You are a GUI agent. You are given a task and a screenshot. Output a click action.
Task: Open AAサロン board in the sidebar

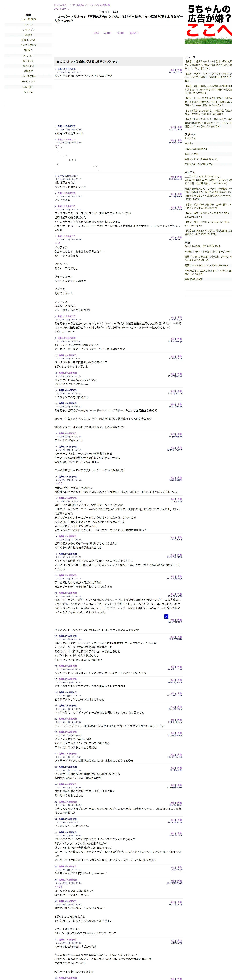coord(28,56)
